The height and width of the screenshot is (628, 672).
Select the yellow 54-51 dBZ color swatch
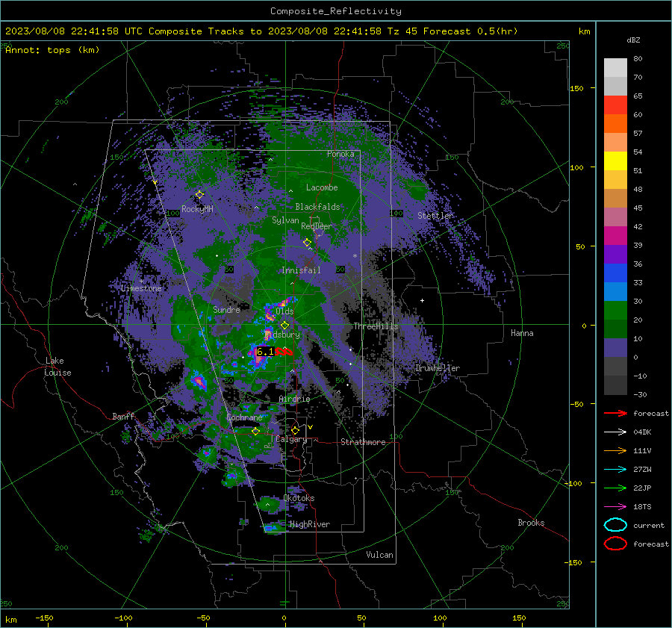[x=615, y=161]
